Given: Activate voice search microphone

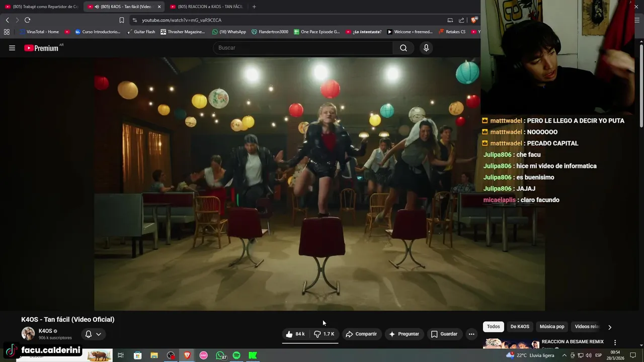Looking at the screenshot, I should tap(426, 48).
